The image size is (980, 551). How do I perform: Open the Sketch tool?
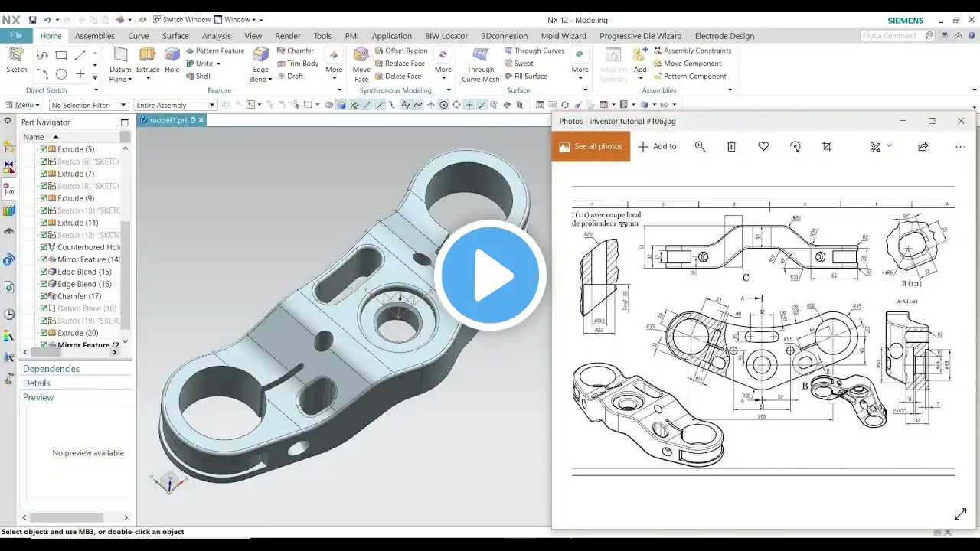pos(17,60)
